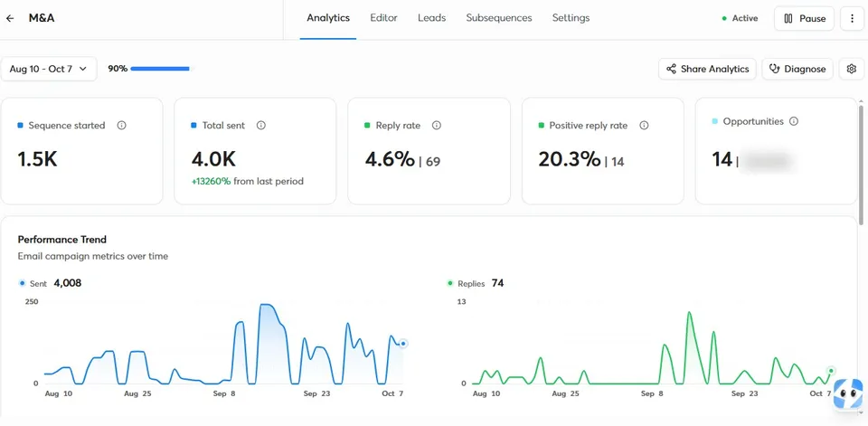Click the 90% progress bar
This screenshot has width=868, height=426.
tap(160, 69)
